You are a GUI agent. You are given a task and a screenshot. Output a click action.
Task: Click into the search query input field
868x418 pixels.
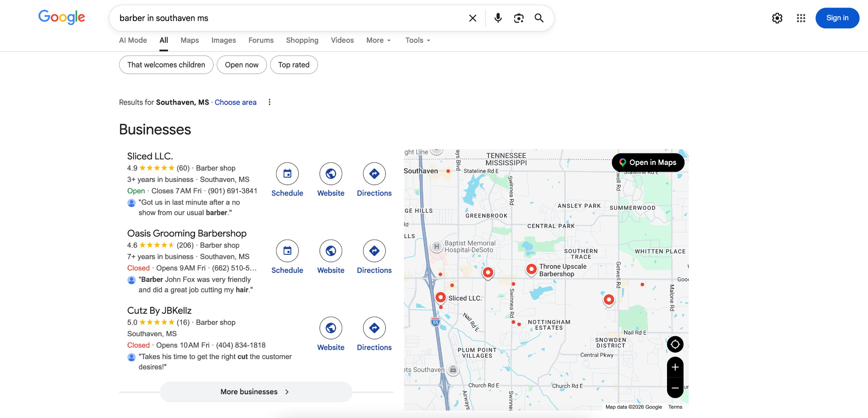coord(288,18)
